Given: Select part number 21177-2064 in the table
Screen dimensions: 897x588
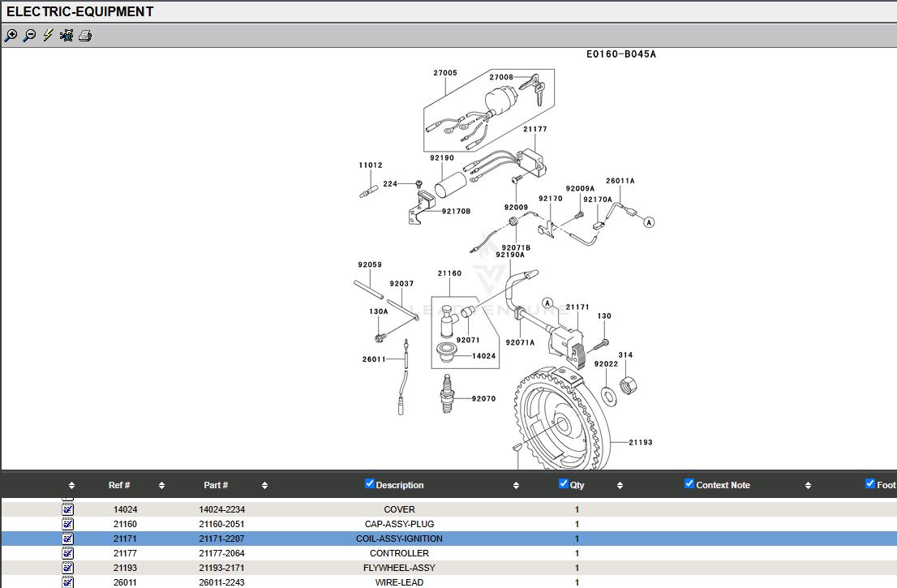Looking at the screenshot, I should pos(221,553).
